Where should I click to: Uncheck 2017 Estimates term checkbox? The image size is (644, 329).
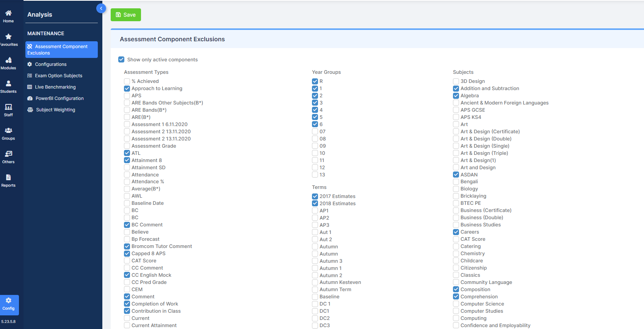coord(315,196)
